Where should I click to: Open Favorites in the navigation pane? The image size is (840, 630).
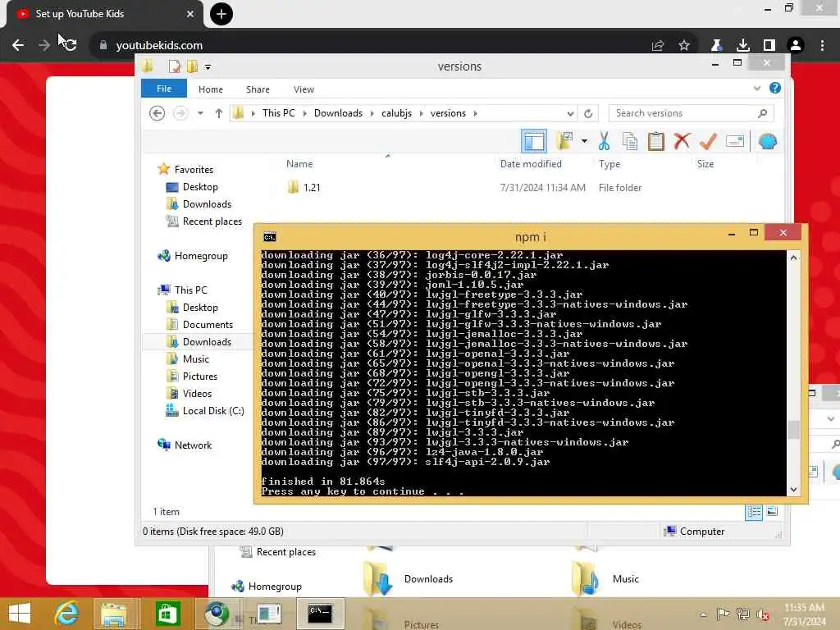[194, 169]
